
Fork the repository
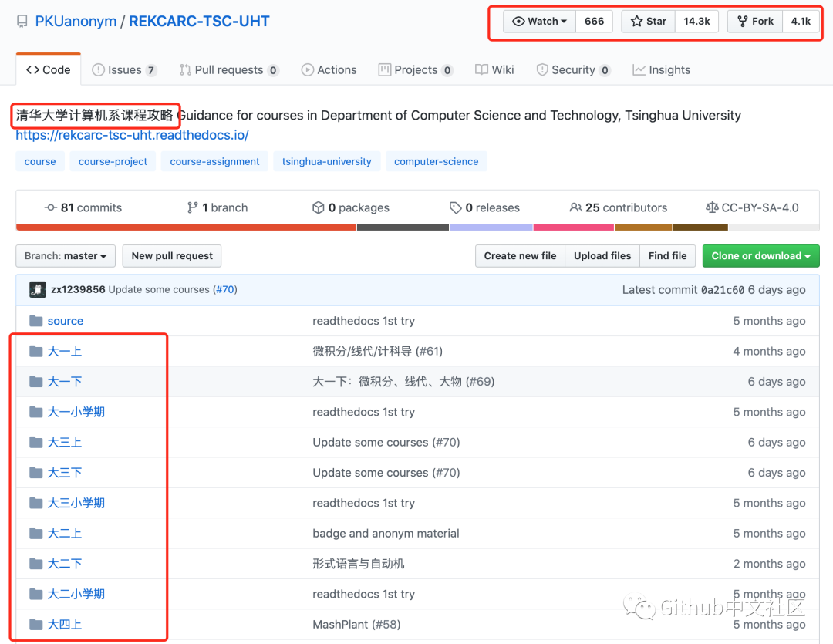point(755,22)
